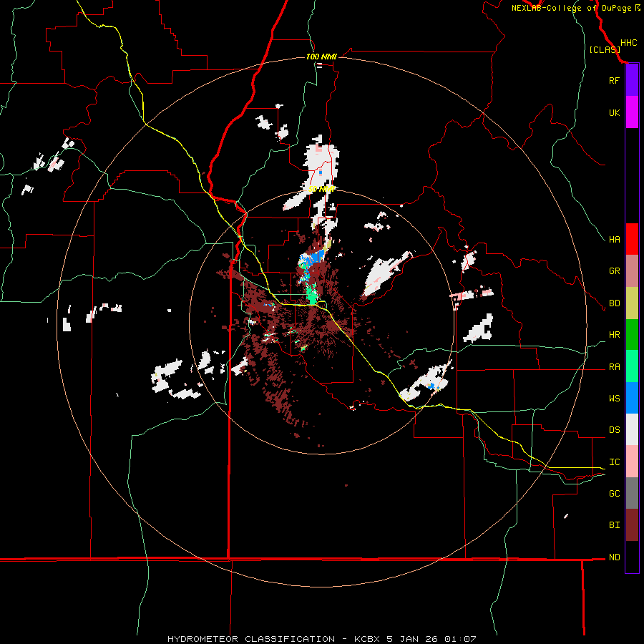Click the HA red legend swatch
The width and height of the screenshot is (644, 644).
point(632,239)
